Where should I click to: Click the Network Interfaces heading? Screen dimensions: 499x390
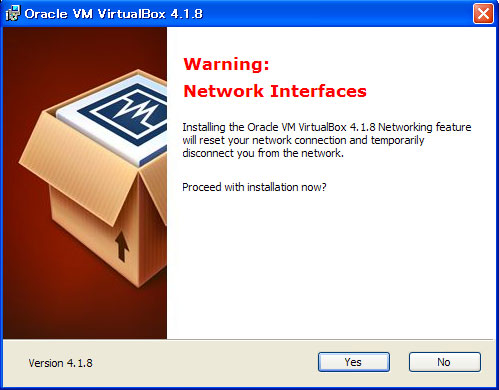pos(275,91)
